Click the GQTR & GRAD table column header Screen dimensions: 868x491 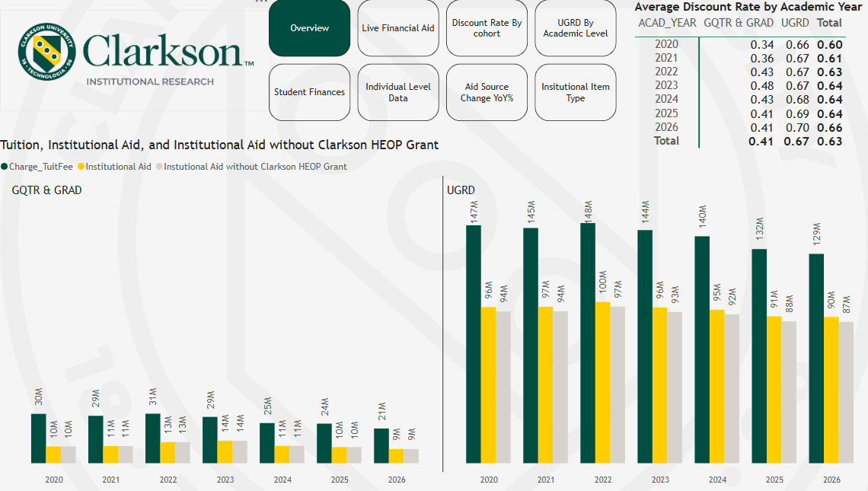(739, 23)
